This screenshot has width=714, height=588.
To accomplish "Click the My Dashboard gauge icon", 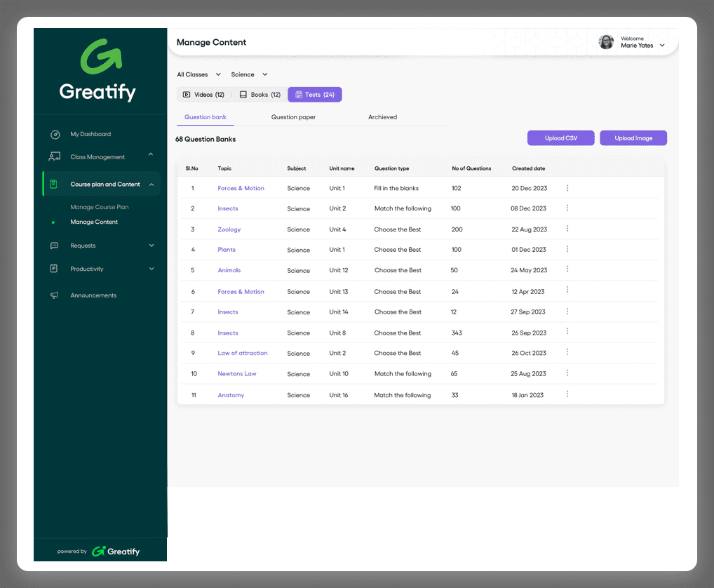I will click(55, 134).
